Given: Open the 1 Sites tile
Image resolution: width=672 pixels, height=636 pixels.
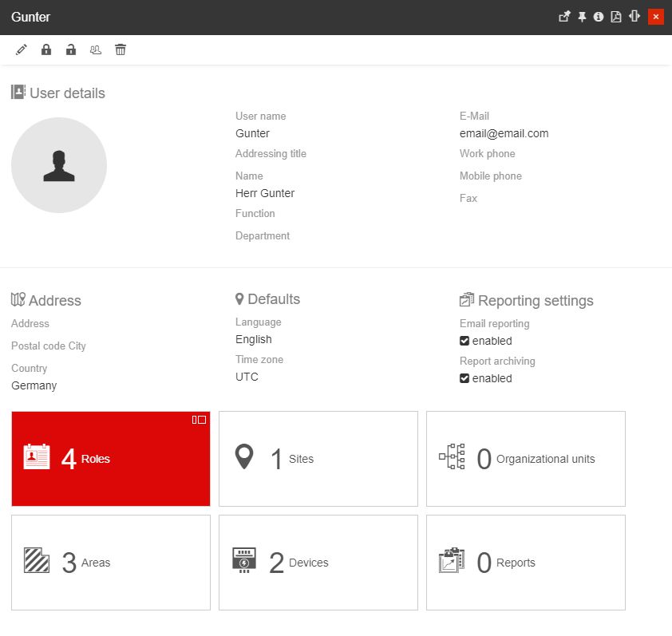Looking at the screenshot, I should tap(318, 459).
